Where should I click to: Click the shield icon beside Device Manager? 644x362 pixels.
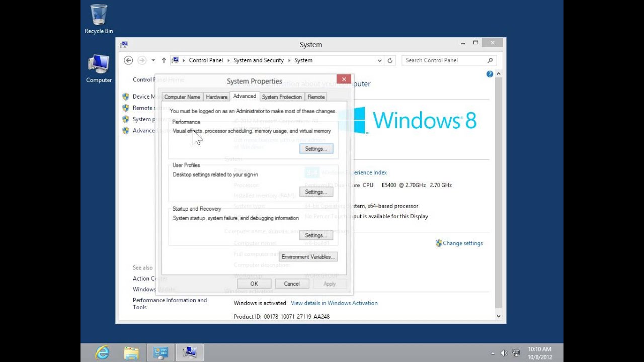(126, 97)
